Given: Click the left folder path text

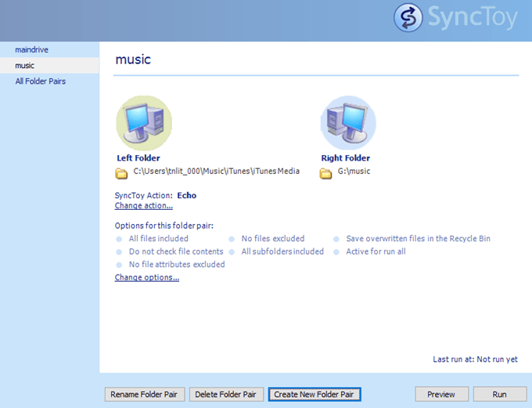Looking at the screenshot, I should click(x=216, y=172).
